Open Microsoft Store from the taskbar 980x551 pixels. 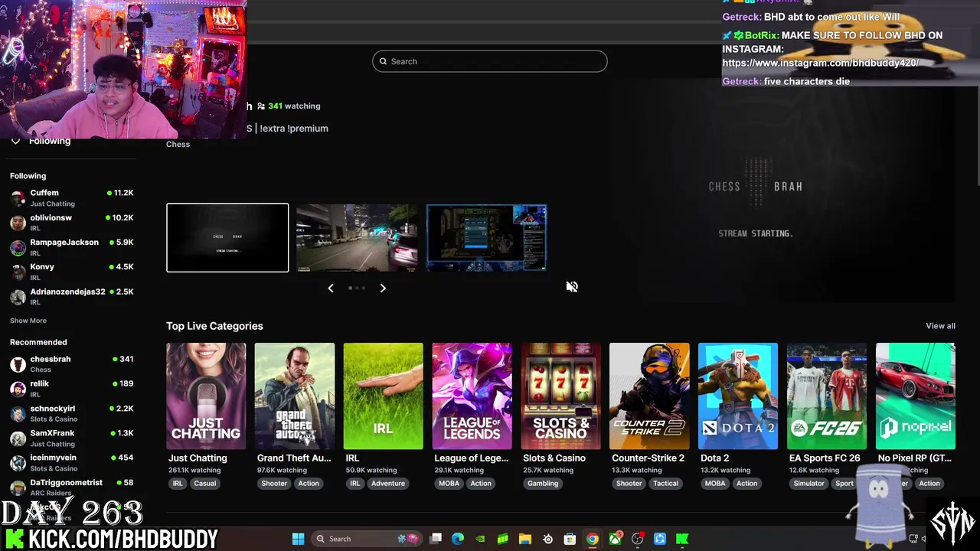(x=570, y=539)
